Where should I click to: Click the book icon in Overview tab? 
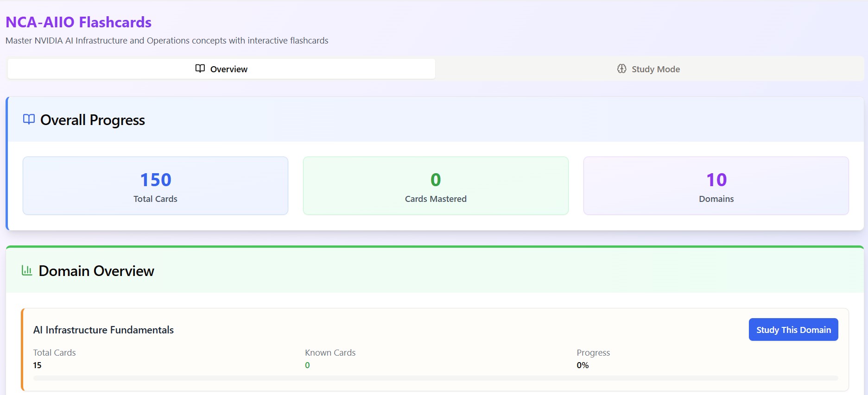tap(200, 69)
